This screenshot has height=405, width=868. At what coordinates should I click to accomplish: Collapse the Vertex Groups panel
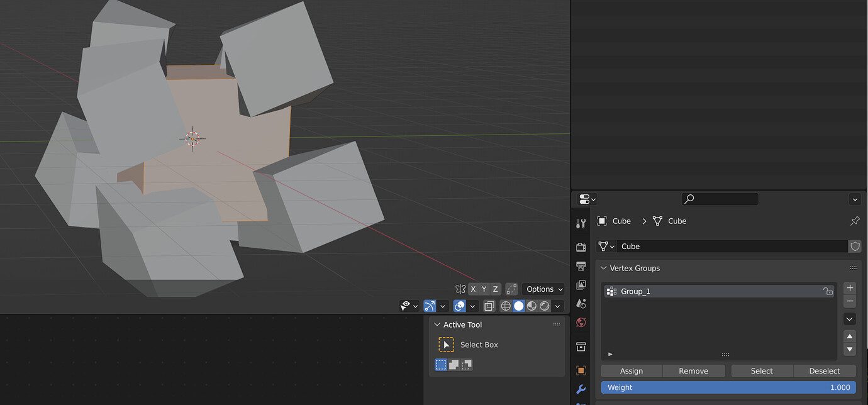pos(603,268)
